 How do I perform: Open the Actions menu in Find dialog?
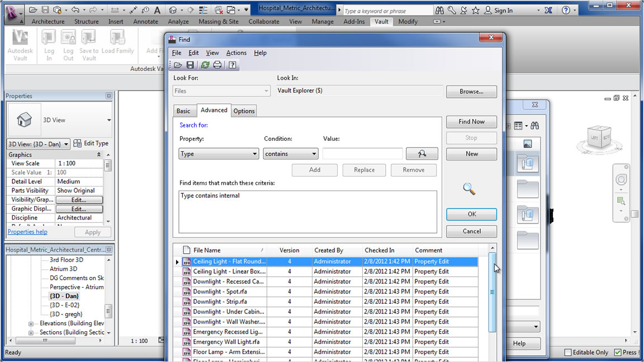point(236,53)
